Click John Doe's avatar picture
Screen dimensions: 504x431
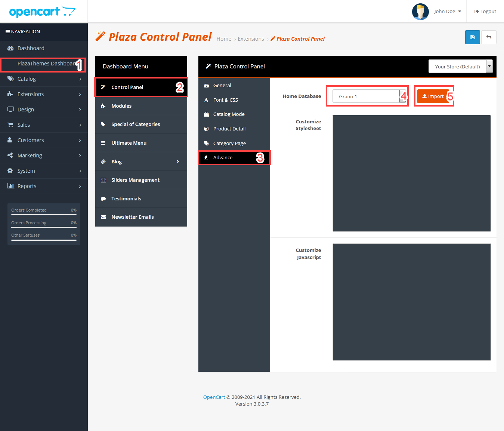(420, 12)
